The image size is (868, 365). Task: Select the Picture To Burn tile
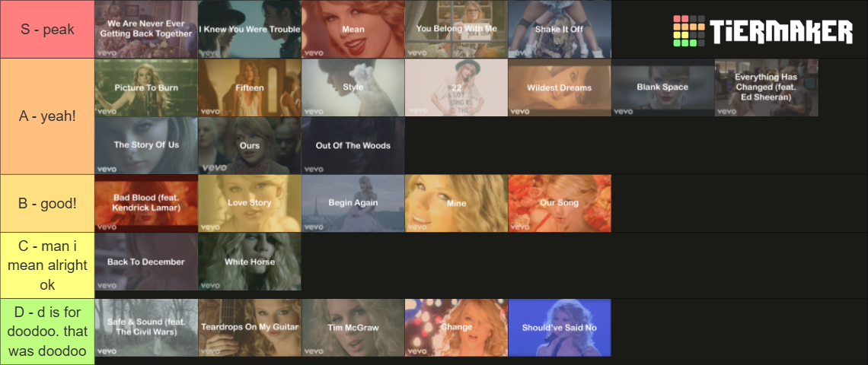coord(146,87)
